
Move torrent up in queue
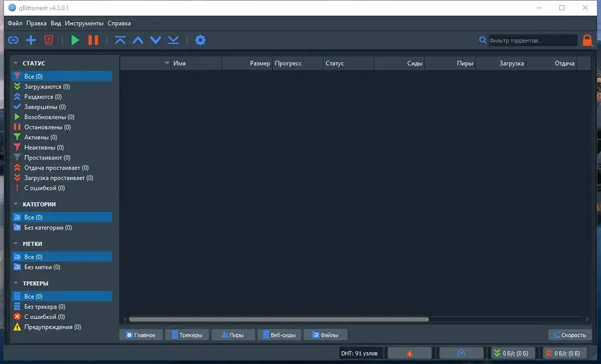[x=138, y=40]
